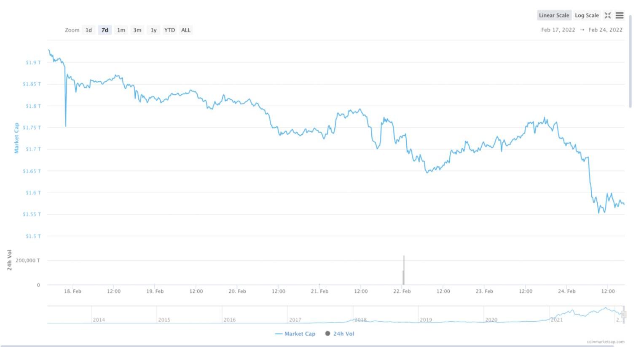Click the vertical page scrollbar
Viewport: 644px width, 347px height.
pos(631,61)
